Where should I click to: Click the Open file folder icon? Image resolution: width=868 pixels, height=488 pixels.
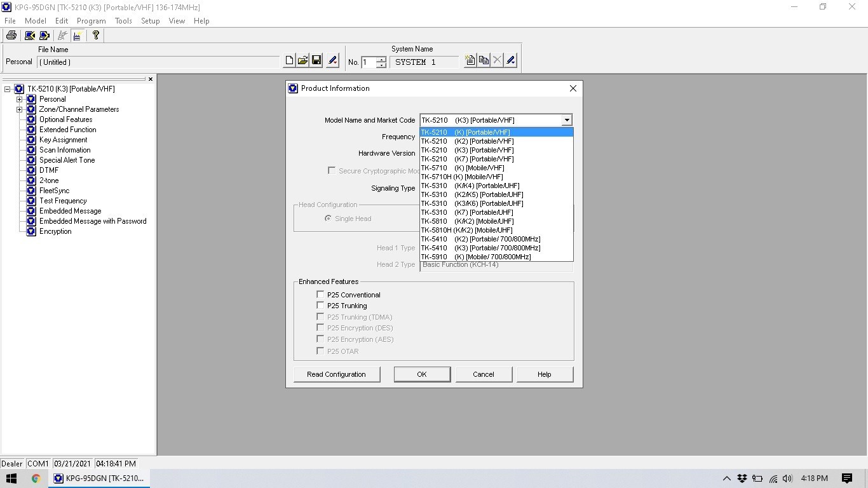(x=303, y=60)
